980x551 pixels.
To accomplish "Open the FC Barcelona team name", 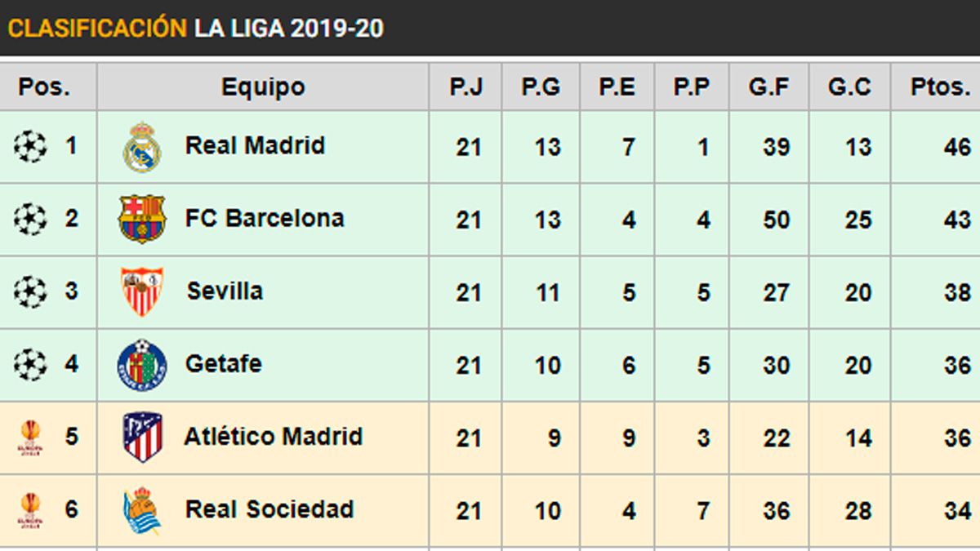I will [x=264, y=219].
